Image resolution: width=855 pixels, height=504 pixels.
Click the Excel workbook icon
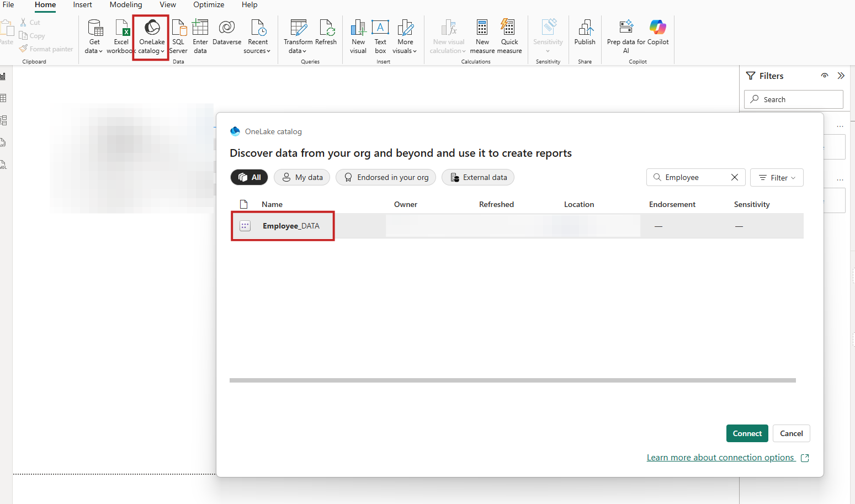(121, 27)
